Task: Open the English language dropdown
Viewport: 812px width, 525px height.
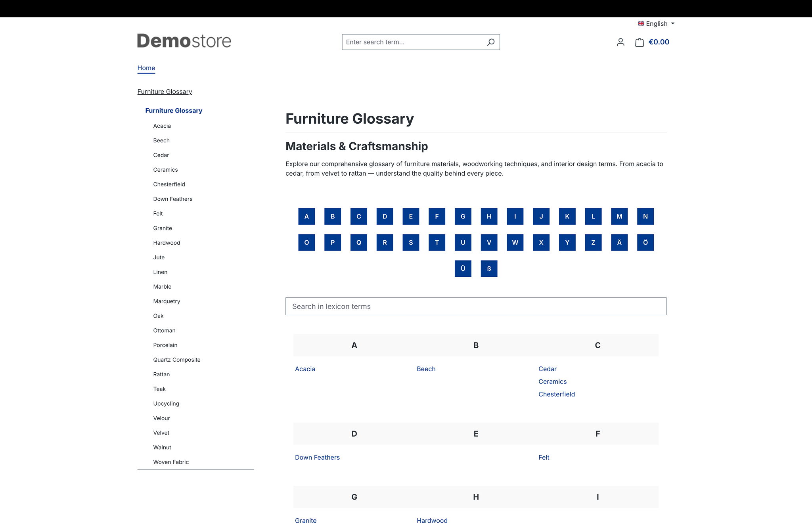Action: [x=656, y=24]
